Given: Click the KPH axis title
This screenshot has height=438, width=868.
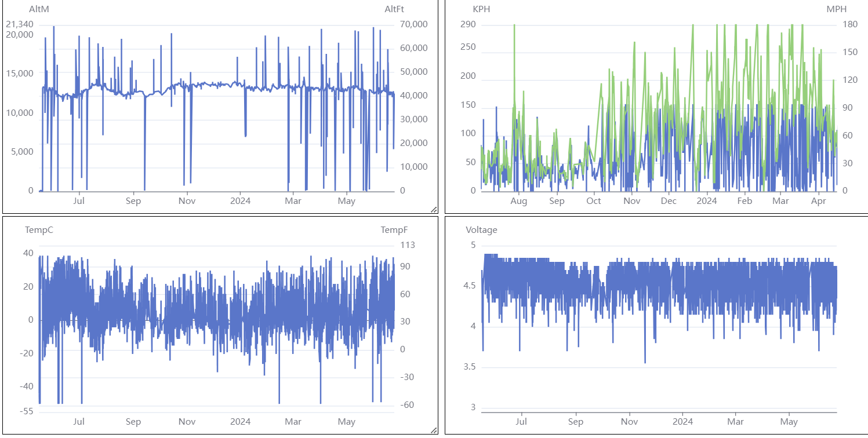Looking at the screenshot, I should (482, 9).
